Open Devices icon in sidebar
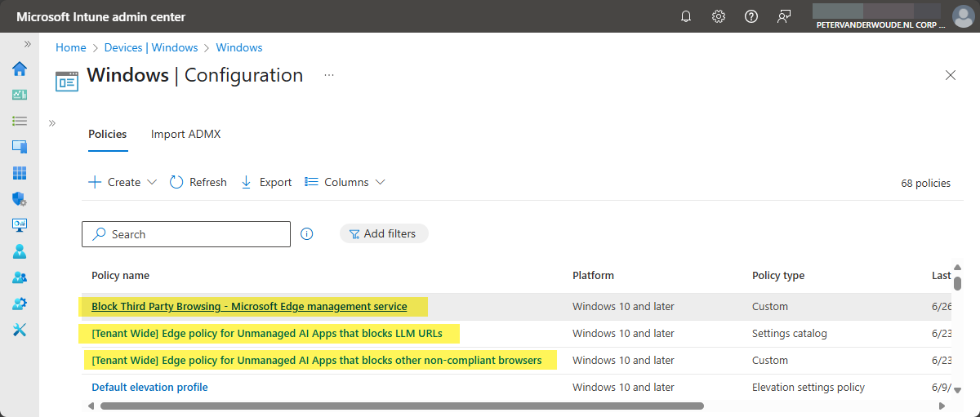 (20, 147)
